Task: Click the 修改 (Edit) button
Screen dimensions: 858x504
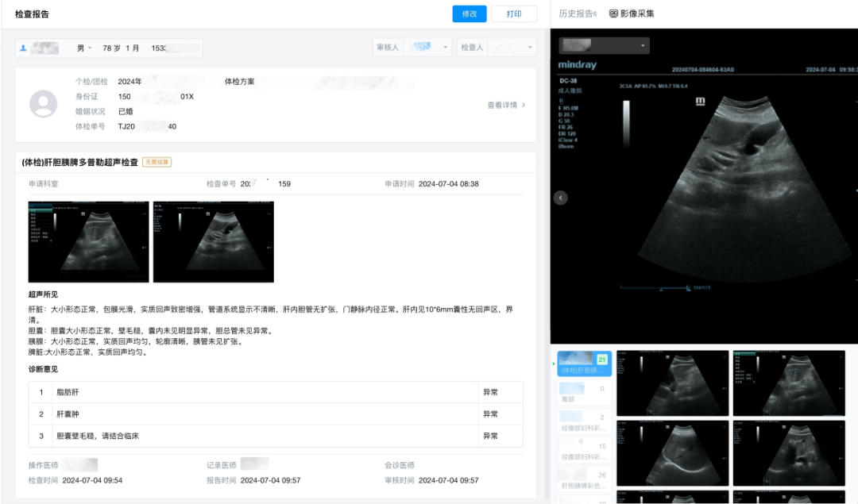Action: point(470,13)
